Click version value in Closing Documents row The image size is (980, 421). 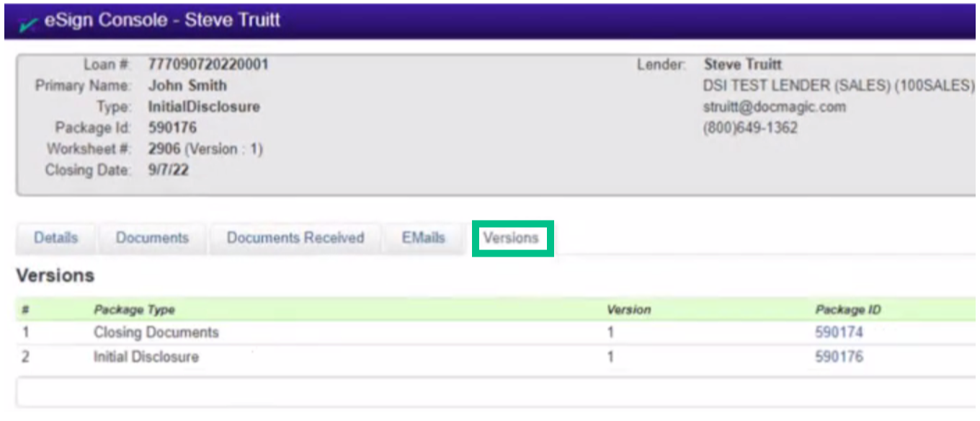click(610, 332)
